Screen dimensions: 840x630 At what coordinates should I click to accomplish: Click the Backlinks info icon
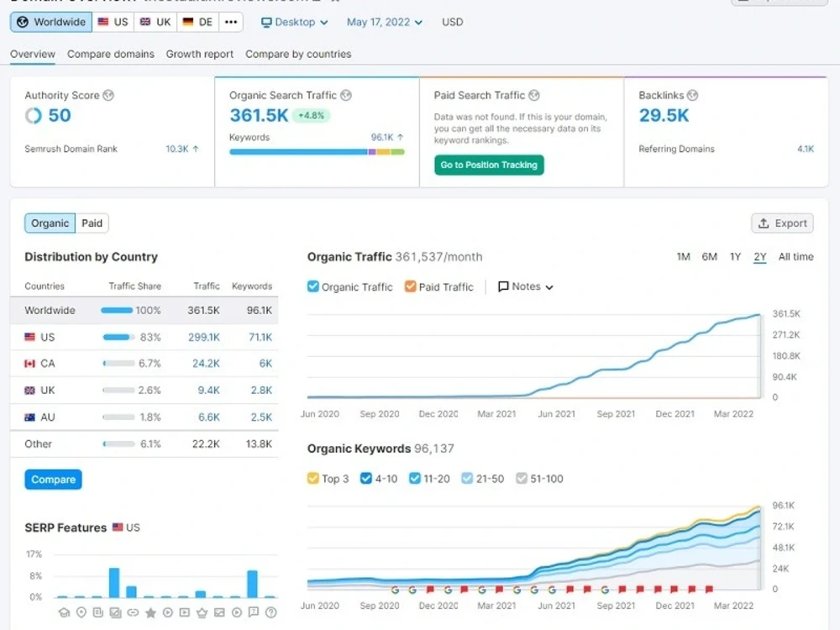pos(693,96)
